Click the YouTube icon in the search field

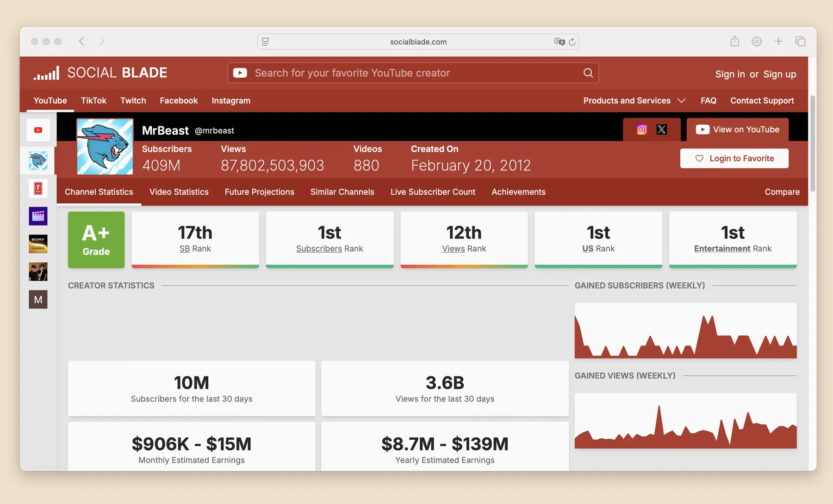240,73
